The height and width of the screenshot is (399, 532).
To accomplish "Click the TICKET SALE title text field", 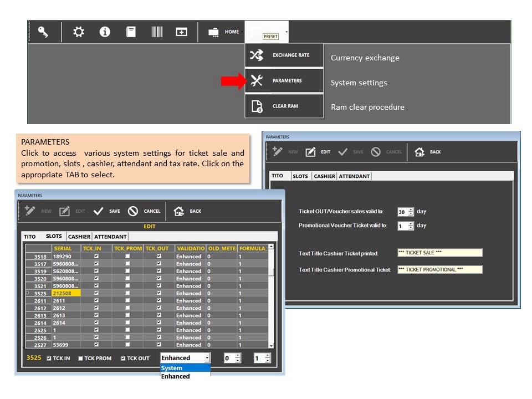I will 439,253.
